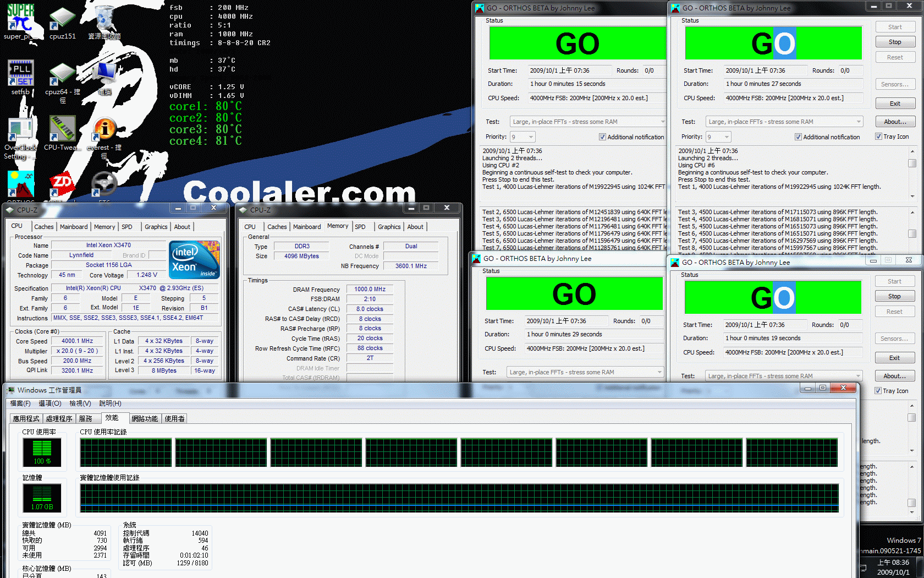Click title icon of top-left ORTHOS window
This screenshot has width=924, height=578.
pyautogui.click(x=480, y=8)
